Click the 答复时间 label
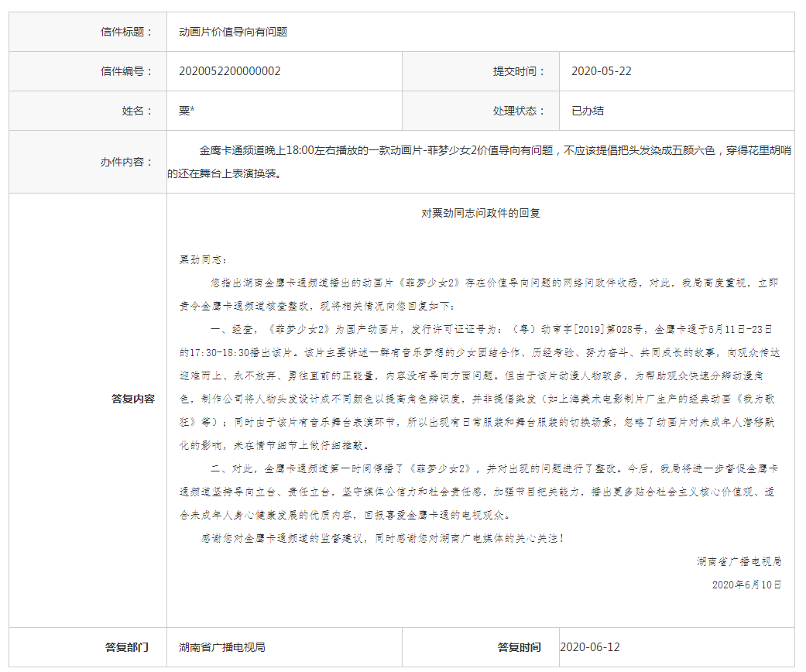Viewport: 806px width, 672px height. pyautogui.click(x=519, y=647)
